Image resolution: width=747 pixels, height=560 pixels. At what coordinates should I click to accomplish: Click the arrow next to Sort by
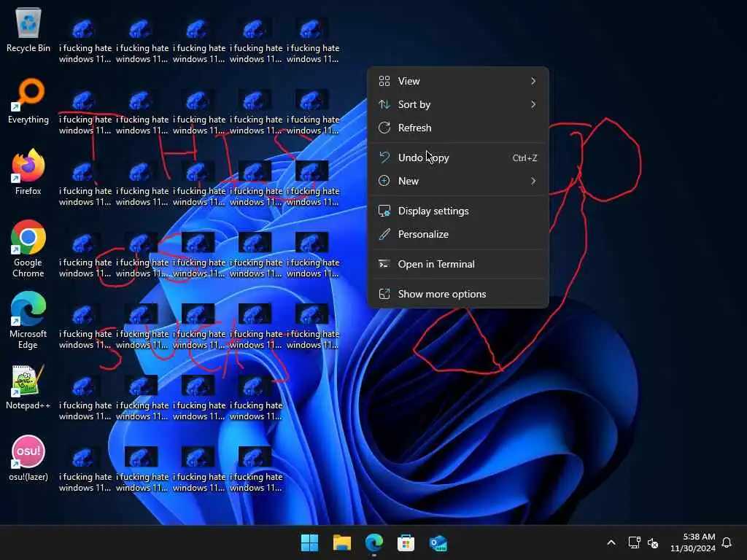[x=533, y=105]
